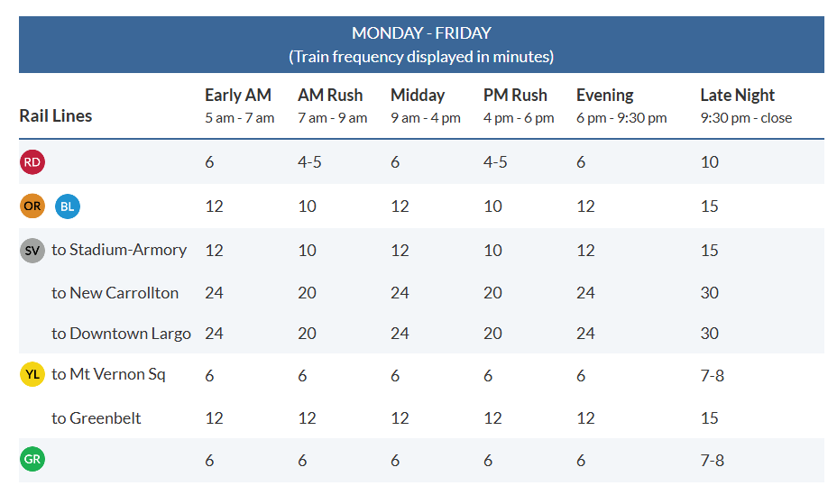Select the AM Rush column header
Screen dimensions: 828x504
coord(330,96)
